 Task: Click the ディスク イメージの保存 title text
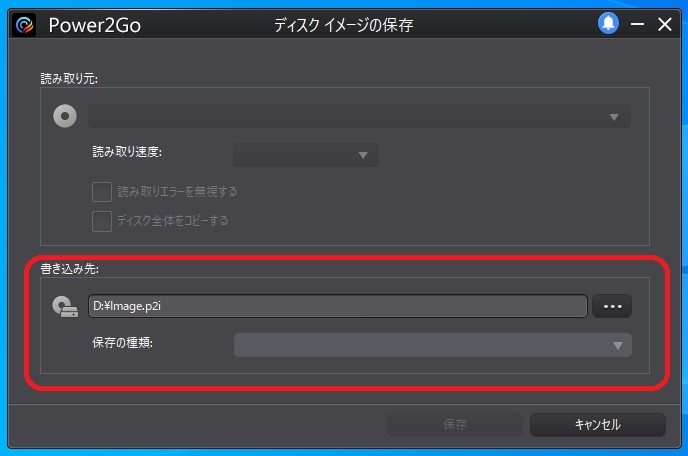[x=344, y=25]
